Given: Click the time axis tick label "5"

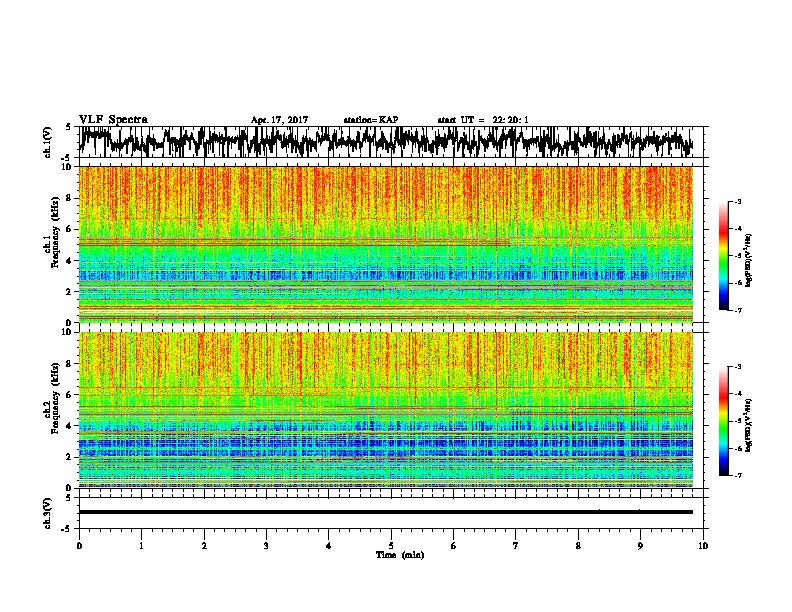Looking at the screenshot, I should coord(391,546).
